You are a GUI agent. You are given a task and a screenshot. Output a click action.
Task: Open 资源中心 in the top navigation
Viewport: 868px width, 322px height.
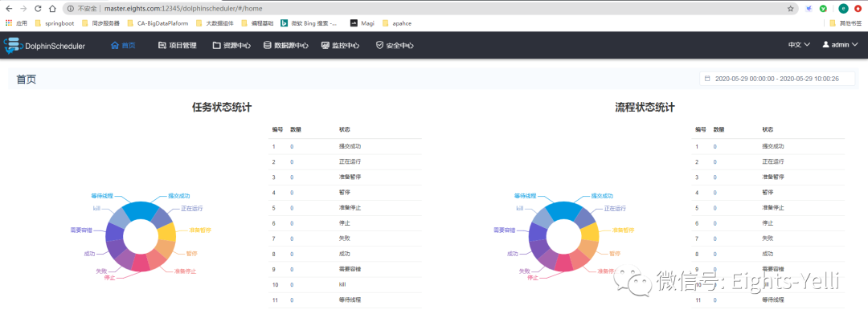[232, 45]
